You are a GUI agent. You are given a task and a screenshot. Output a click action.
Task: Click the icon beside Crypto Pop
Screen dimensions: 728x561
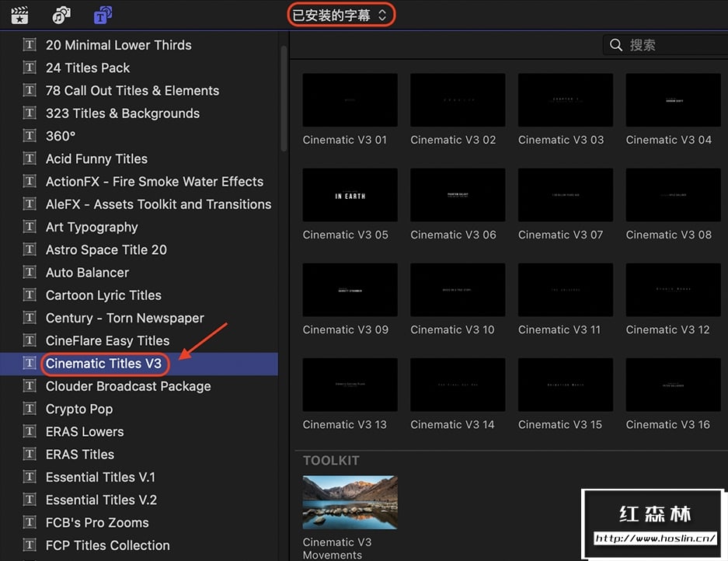click(30, 409)
